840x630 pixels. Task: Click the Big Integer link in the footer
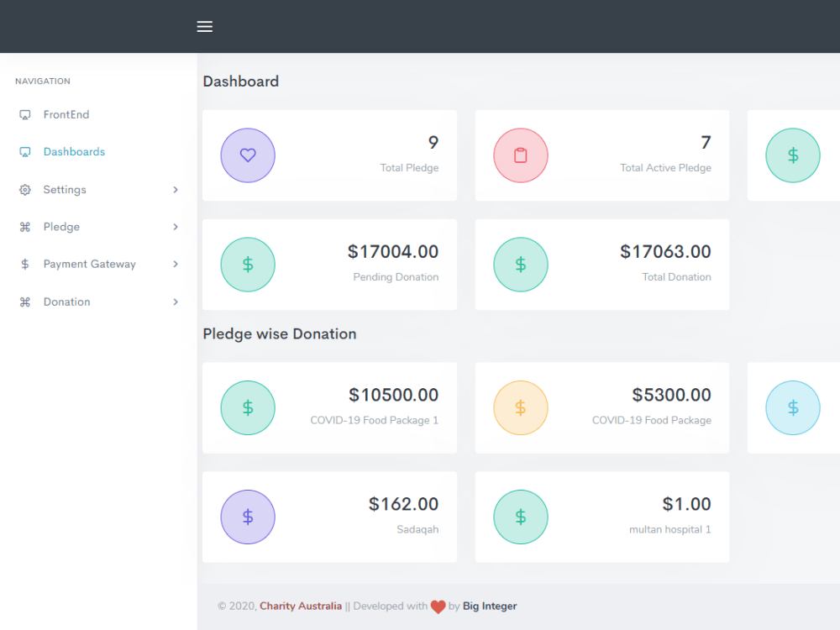(489, 606)
